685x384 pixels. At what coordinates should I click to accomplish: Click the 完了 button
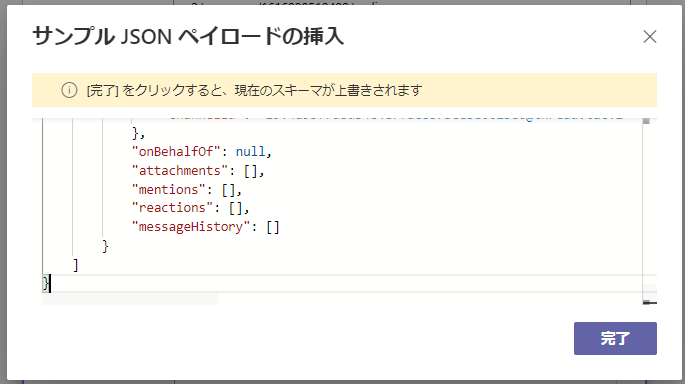point(615,338)
